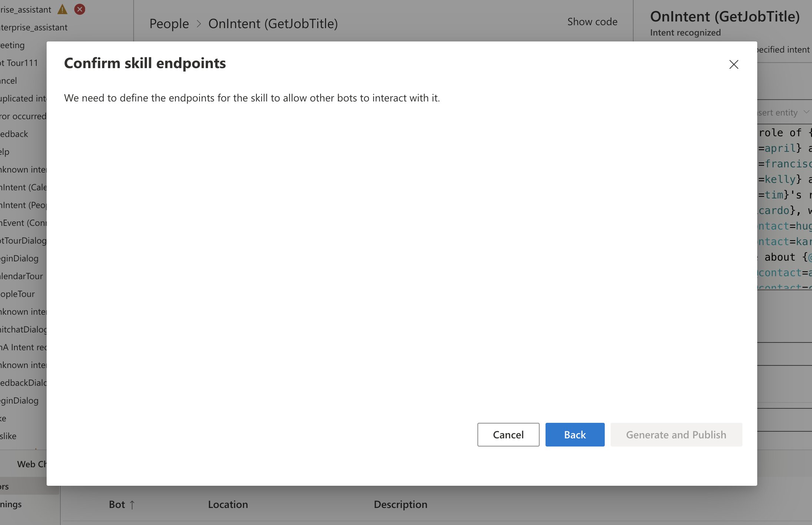The height and width of the screenshot is (525, 812).
Task: Open the Web Chat tab
Action: [31, 464]
